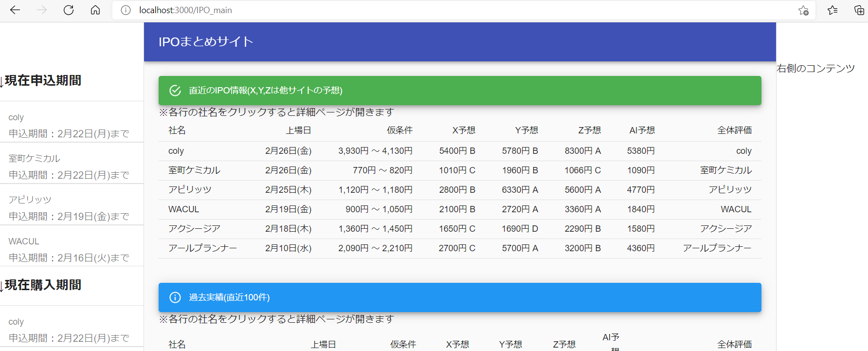
Task: Open WACUL company row in table
Action: [183, 209]
